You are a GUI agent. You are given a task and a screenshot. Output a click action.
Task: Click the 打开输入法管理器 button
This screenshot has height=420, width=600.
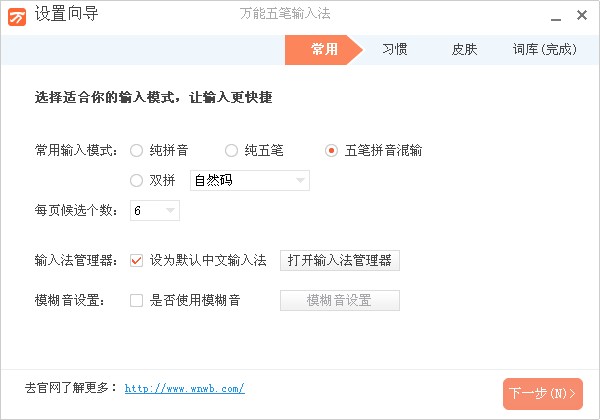point(339,261)
